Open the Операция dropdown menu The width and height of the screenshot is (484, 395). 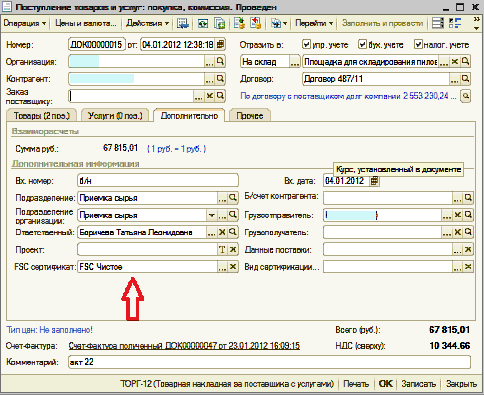pos(25,23)
